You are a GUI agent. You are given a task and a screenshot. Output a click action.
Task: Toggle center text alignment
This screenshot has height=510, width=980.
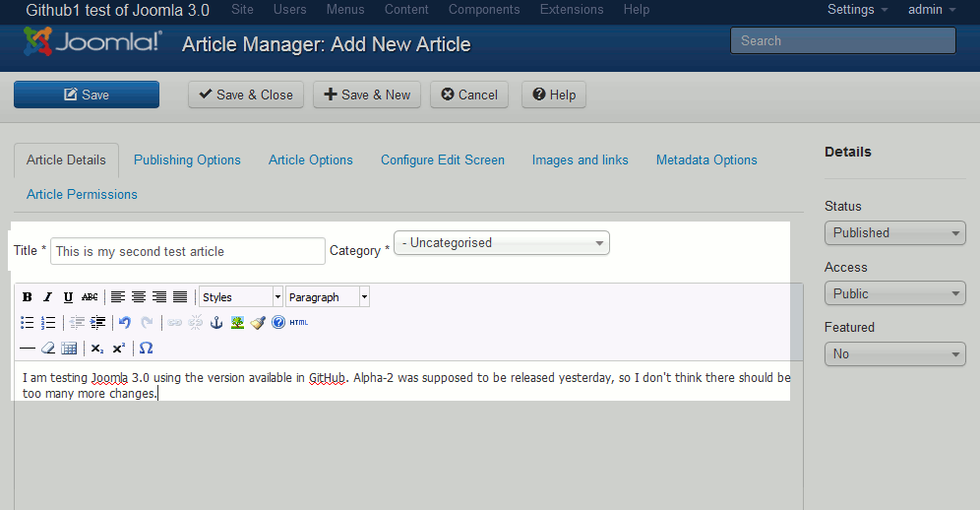pos(139,297)
